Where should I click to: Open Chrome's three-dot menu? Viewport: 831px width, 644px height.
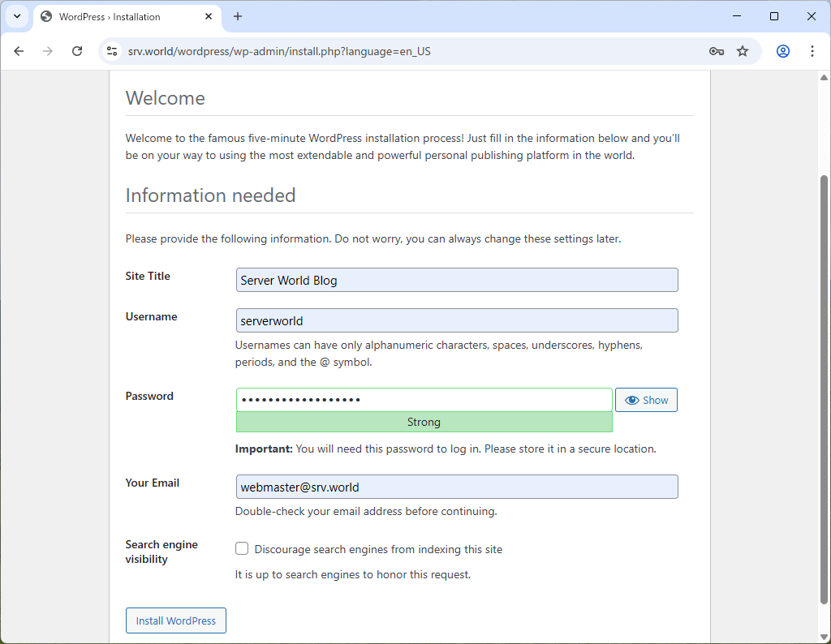[812, 50]
